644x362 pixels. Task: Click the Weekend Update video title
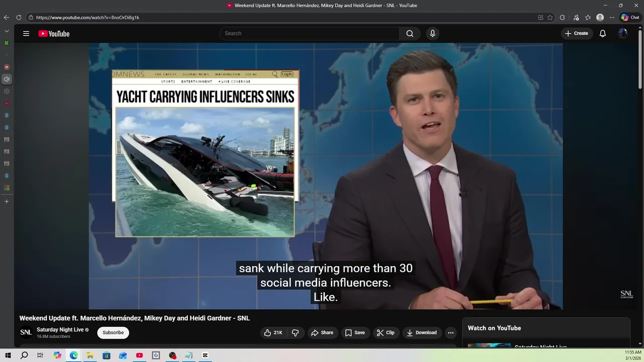[x=134, y=318]
